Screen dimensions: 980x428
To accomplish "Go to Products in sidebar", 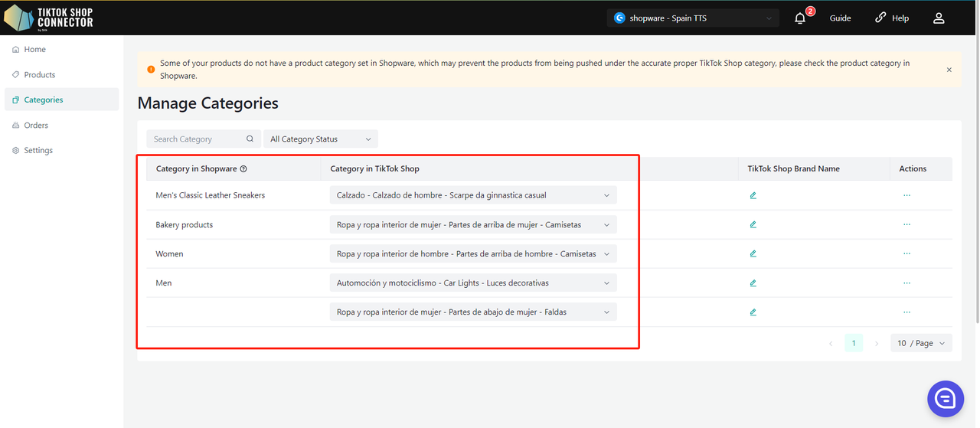I will tap(40, 75).
